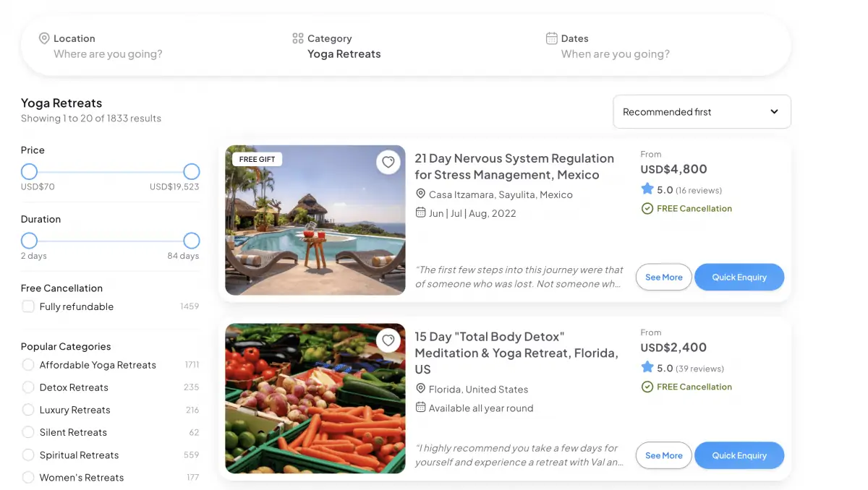Click the FREE GIFT badge on the Mexico retreat
Image resolution: width=868 pixels, height=490 pixels.
pos(258,159)
